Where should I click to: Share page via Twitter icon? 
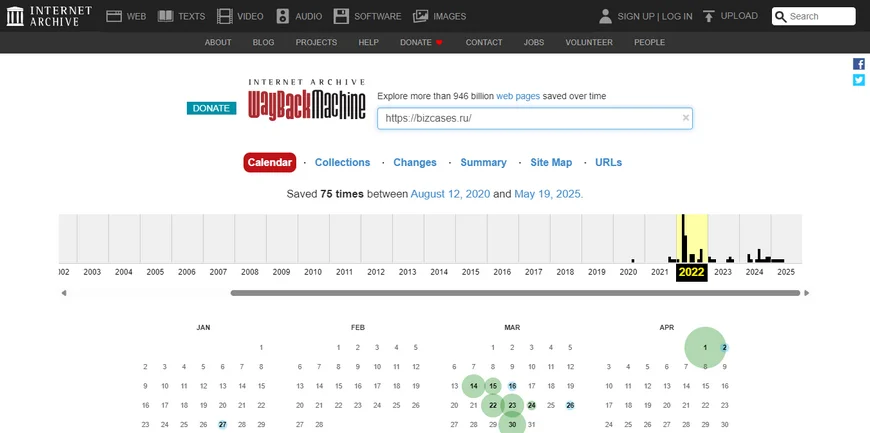click(x=859, y=80)
